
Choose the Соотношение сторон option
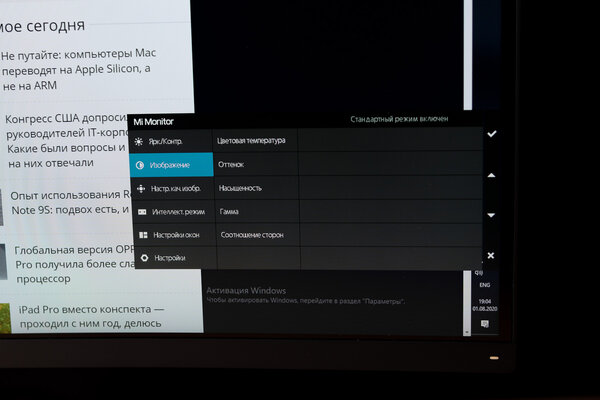click(x=258, y=235)
